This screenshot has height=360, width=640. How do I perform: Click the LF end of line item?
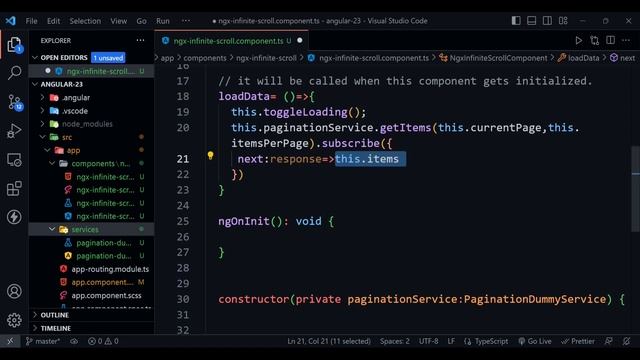pos(451,341)
